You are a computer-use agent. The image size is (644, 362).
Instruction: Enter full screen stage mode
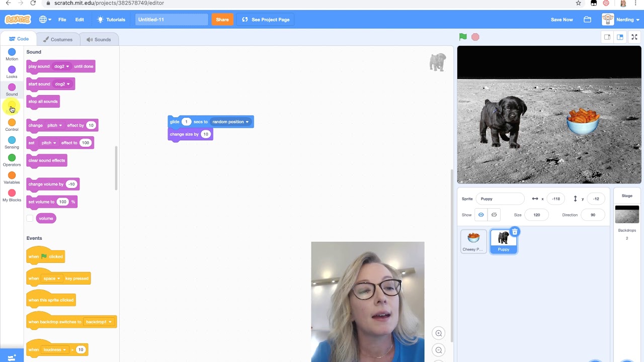(634, 37)
